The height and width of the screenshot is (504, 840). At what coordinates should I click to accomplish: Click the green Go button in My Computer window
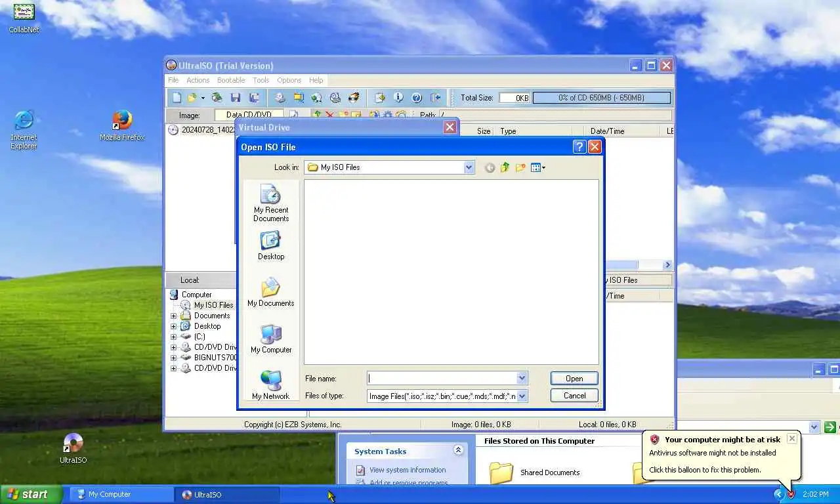pos(830,427)
